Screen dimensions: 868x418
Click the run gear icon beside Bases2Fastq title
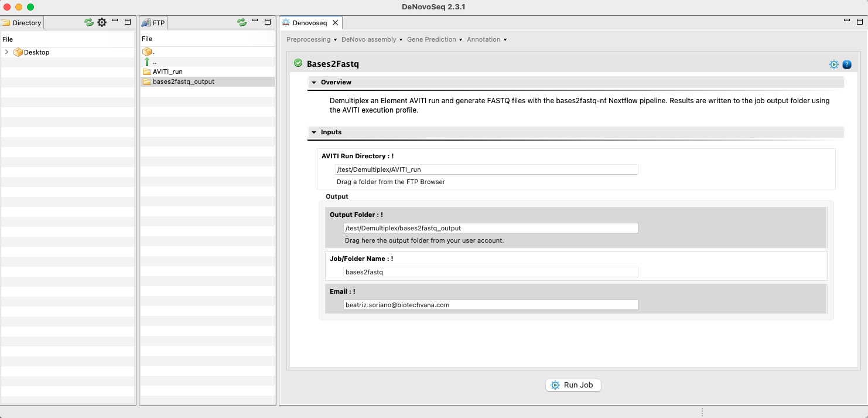834,64
